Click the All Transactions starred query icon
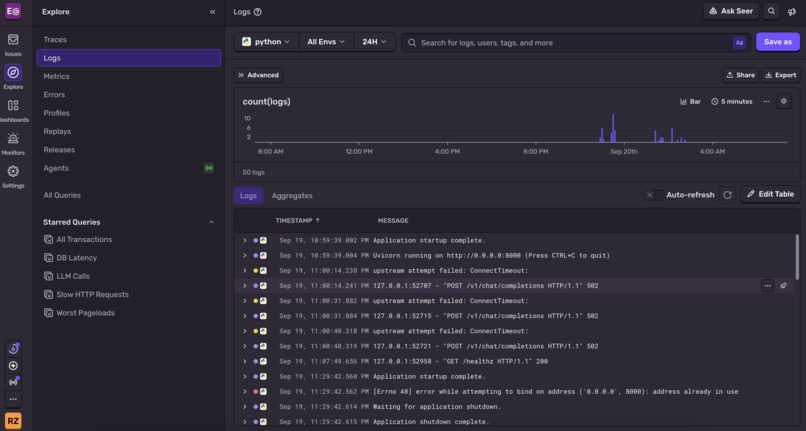The width and height of the screenshot is (806, 431). (48, 239)
